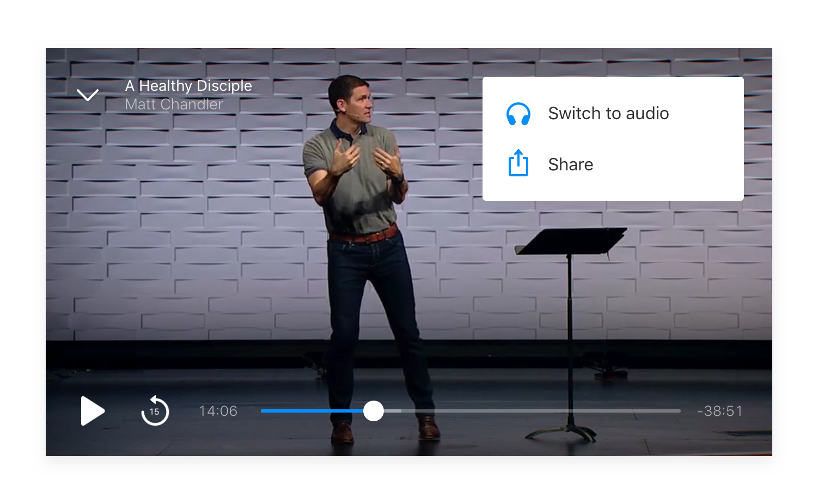Image resolution: width=818 pixels, height=504 pixels.
Task: Click the headphones icon
Action: coord(518,114)
